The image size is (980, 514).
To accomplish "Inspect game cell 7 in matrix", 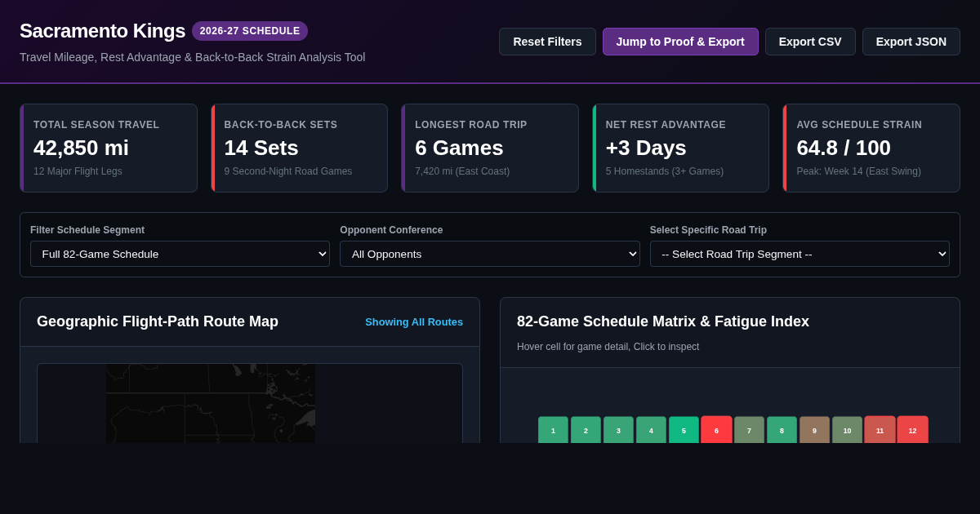I will 749,430.
